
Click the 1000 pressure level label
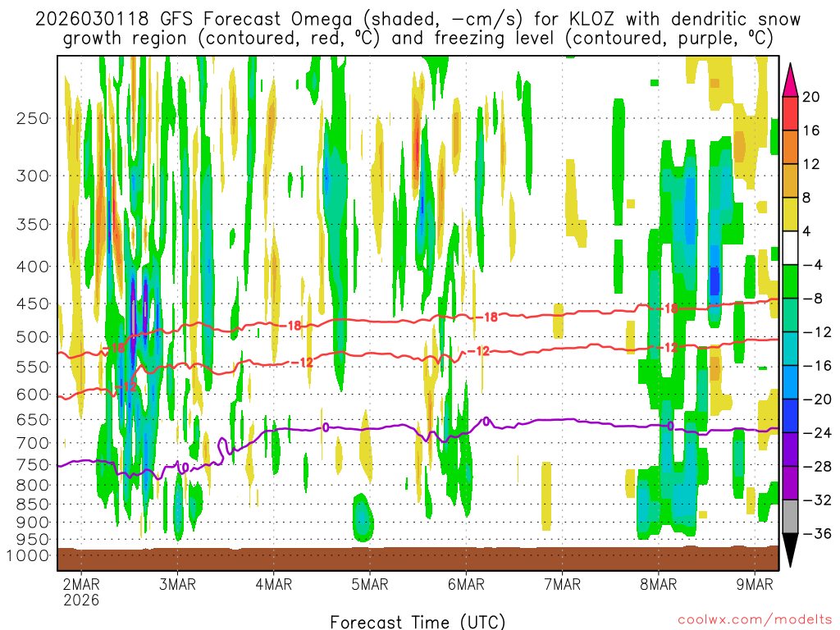pos(28,555)
